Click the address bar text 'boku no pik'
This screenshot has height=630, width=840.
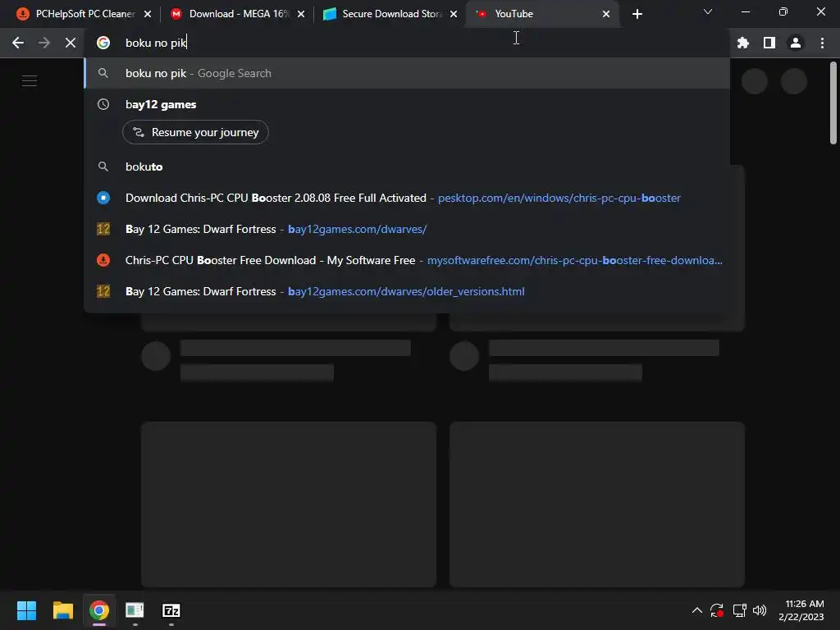point(155,43)
